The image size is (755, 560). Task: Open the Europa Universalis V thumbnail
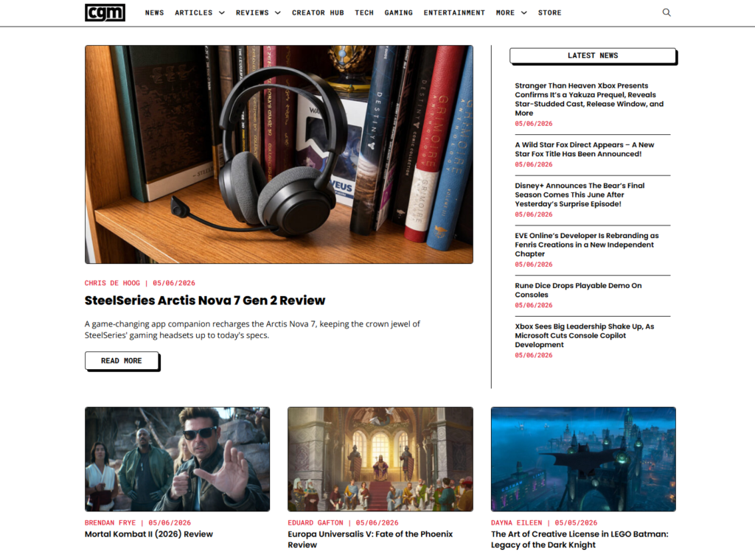tap(380, 459)
